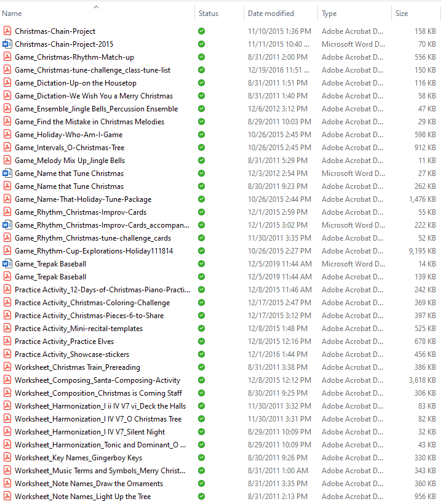Click PDF icon of Game_Dictation-We Wish You a Merry Christmas
The image size is (441, 504).
coord(7,96)
